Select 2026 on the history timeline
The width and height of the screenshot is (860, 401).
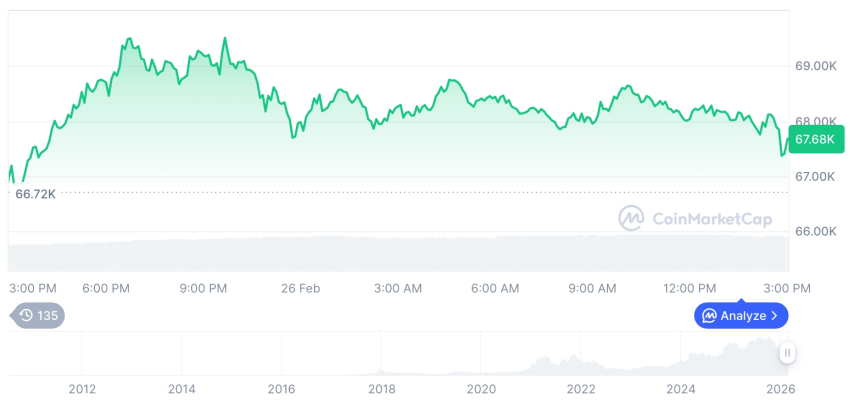(780, 389)
